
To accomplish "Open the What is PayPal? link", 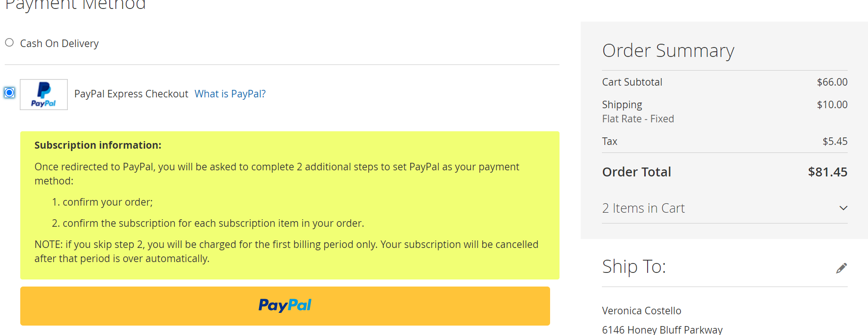I will click(x=230, y=94).
